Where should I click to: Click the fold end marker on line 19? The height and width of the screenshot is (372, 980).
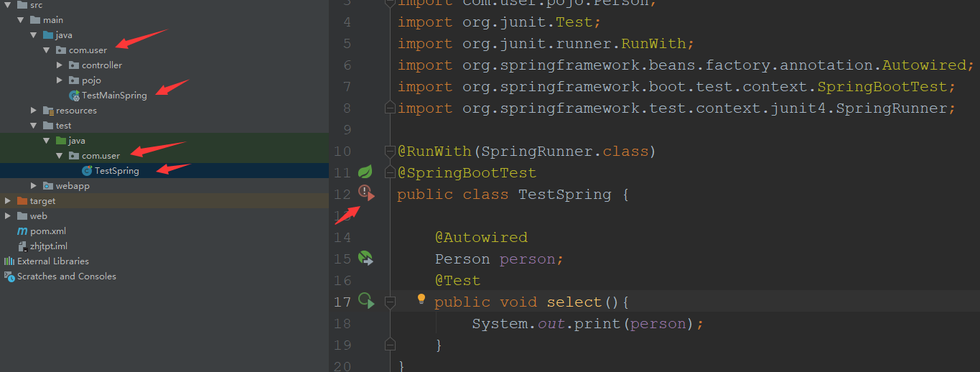(390, 345)
